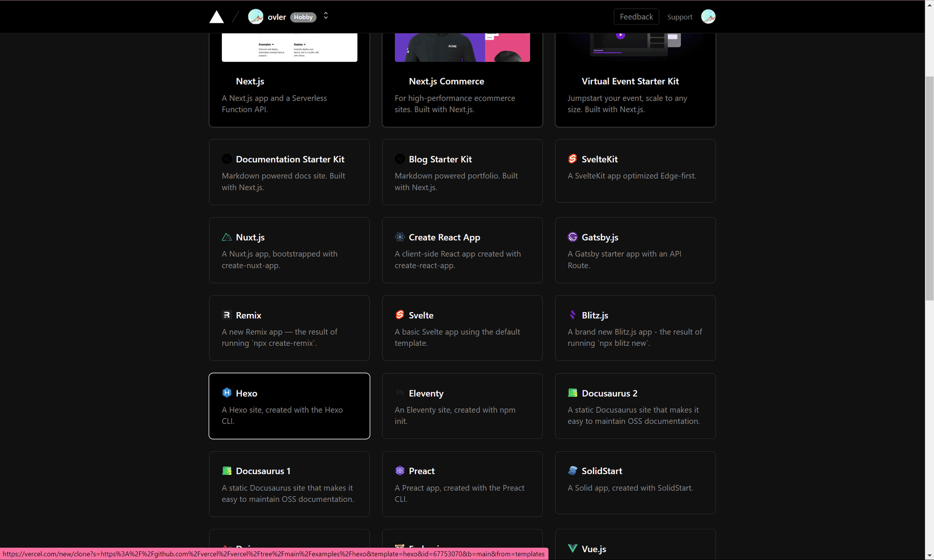Click 'A Solid app, created with SolidStart.'
934x560 pixels.
[x=630, y=488]
